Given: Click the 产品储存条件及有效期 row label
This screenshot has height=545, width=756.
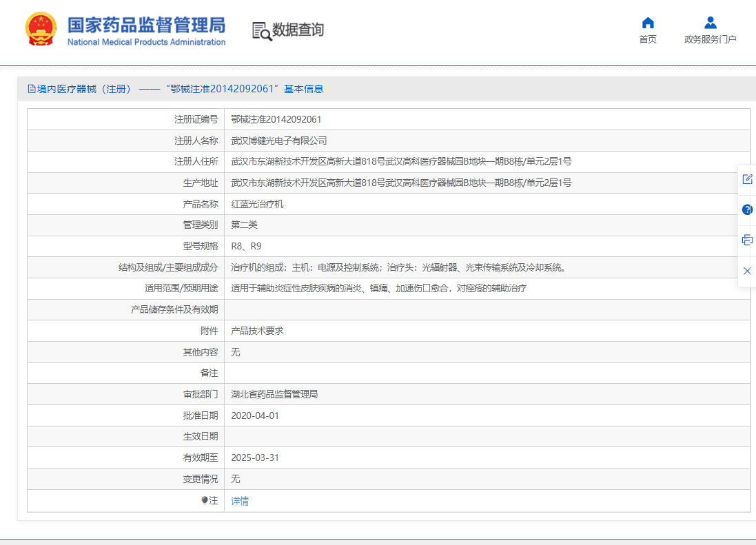Looking at the screenshot, I should (x=174, y=309).
